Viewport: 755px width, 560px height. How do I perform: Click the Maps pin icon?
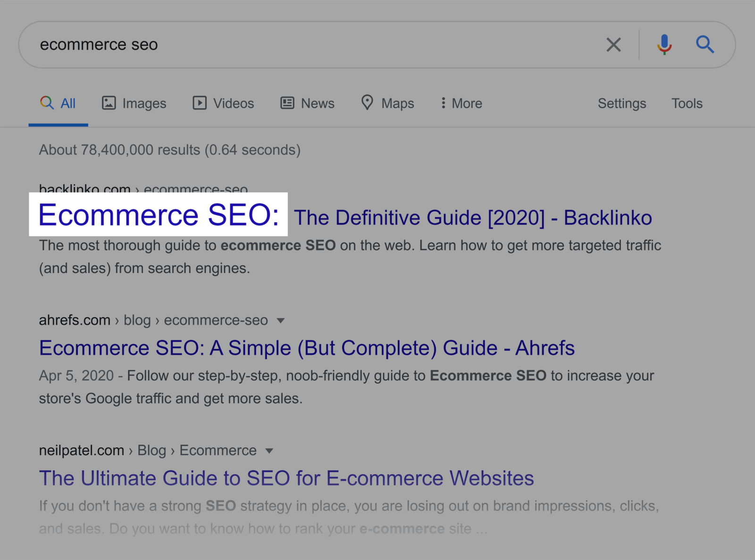368,103
